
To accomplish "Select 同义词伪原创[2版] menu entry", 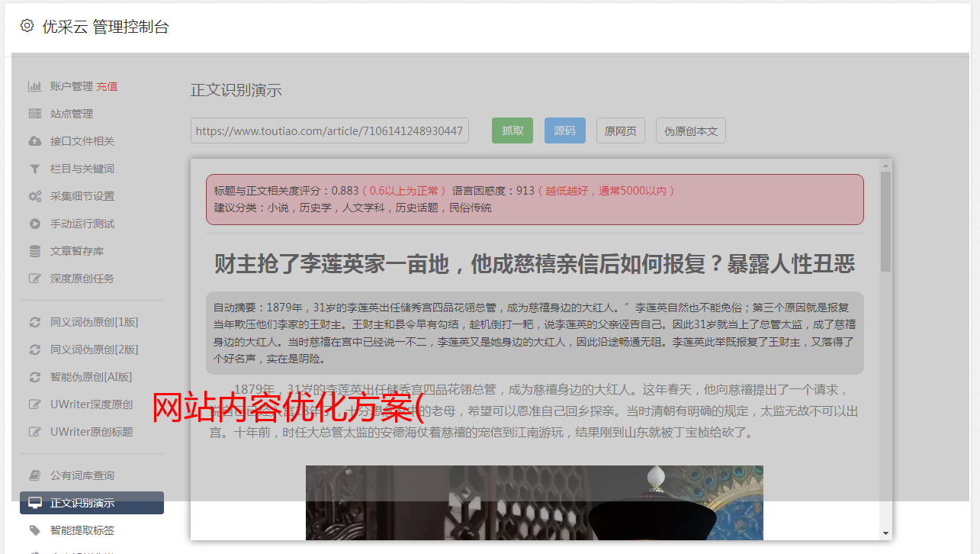I will 95,349.
